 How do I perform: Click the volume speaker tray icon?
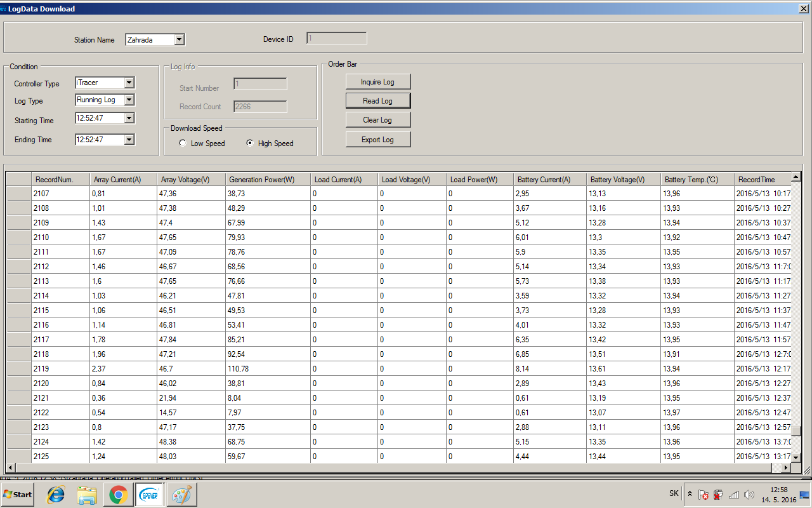tap(749, 495)
